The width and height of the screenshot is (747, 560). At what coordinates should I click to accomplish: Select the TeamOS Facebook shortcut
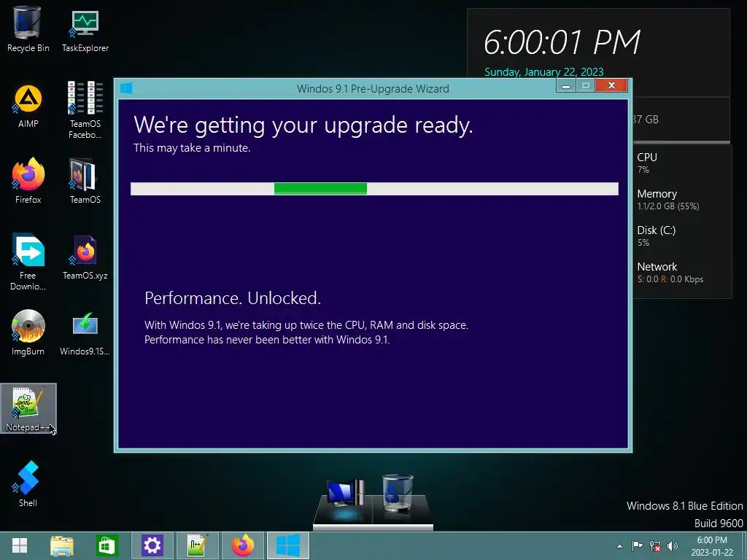85,109
